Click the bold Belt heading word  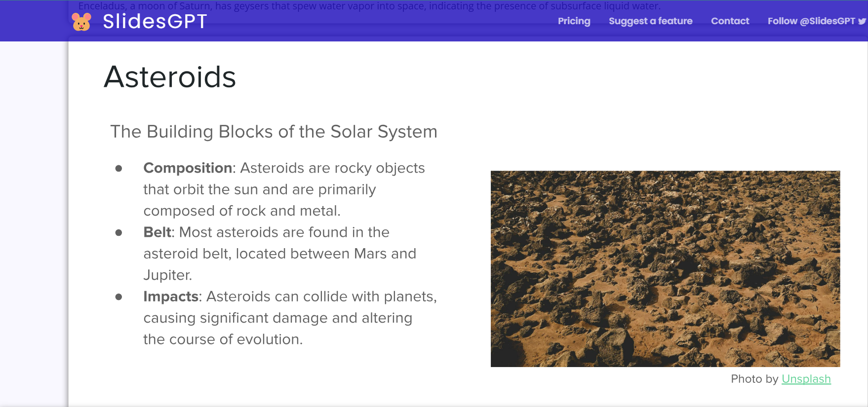[x=158, y=232]
